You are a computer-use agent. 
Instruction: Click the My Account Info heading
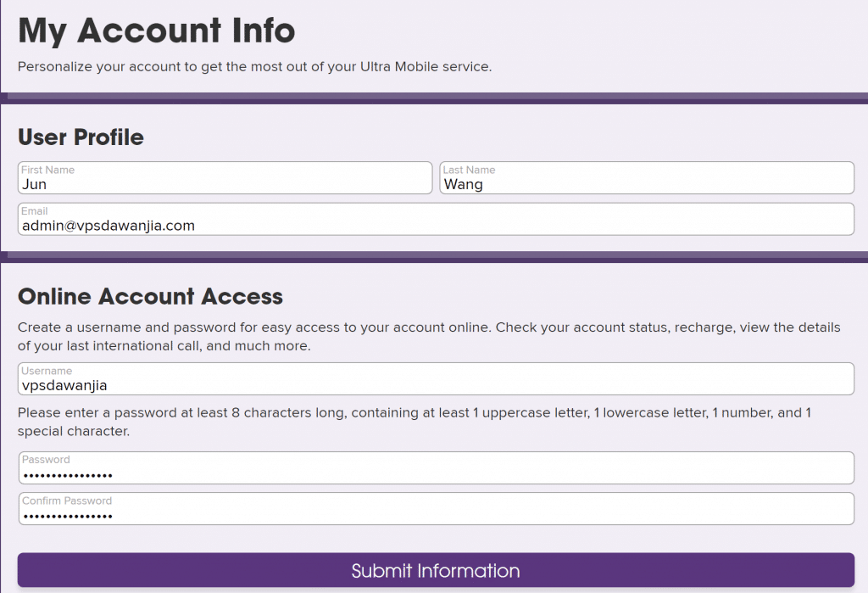[157, 31]
